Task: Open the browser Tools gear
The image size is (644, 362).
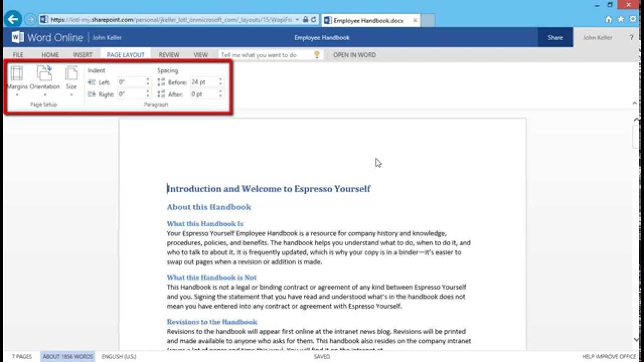Action: [632, 20]
